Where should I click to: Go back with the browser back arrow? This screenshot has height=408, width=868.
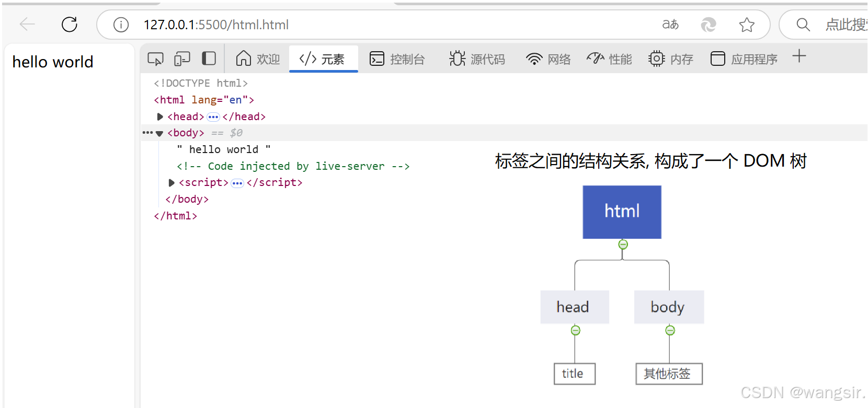tap(27, 24)
